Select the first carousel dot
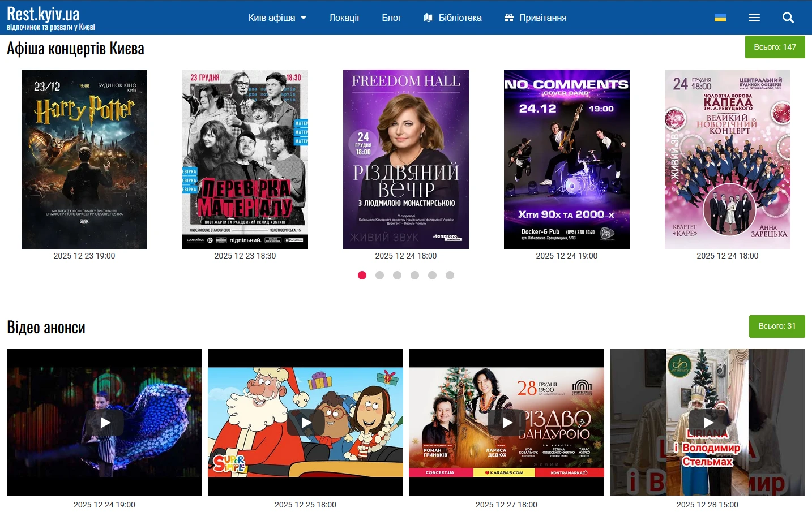This screenshot has width=812, height=512. 362,275
